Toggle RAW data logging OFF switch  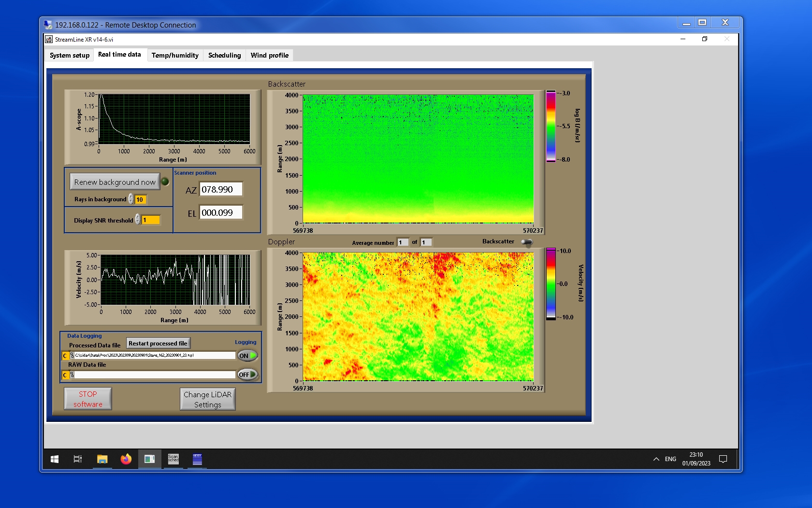tap(247, 374)
